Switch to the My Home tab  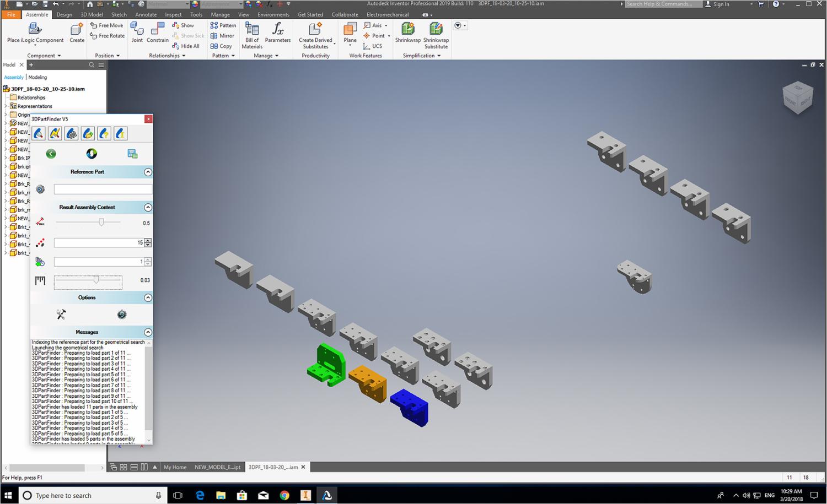tap(175, 467)
